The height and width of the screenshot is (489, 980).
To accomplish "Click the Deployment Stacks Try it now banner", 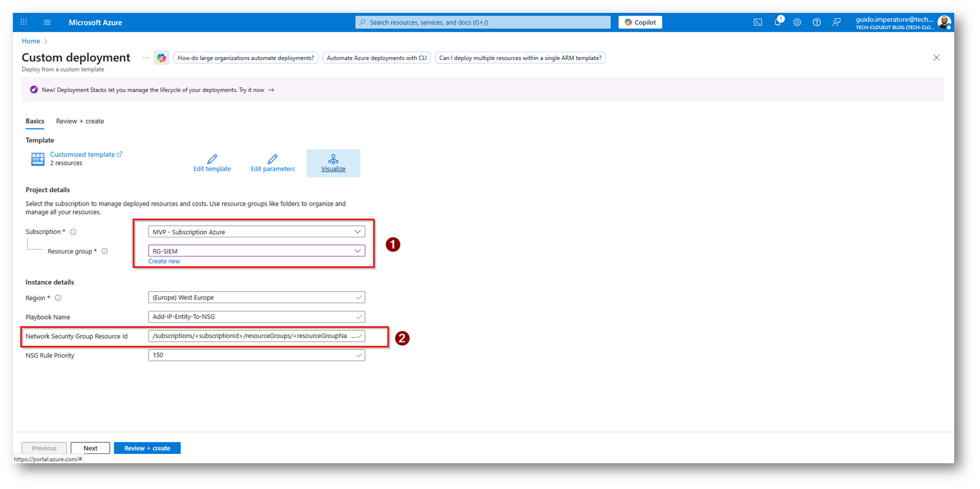I will [x=257, y=90].
